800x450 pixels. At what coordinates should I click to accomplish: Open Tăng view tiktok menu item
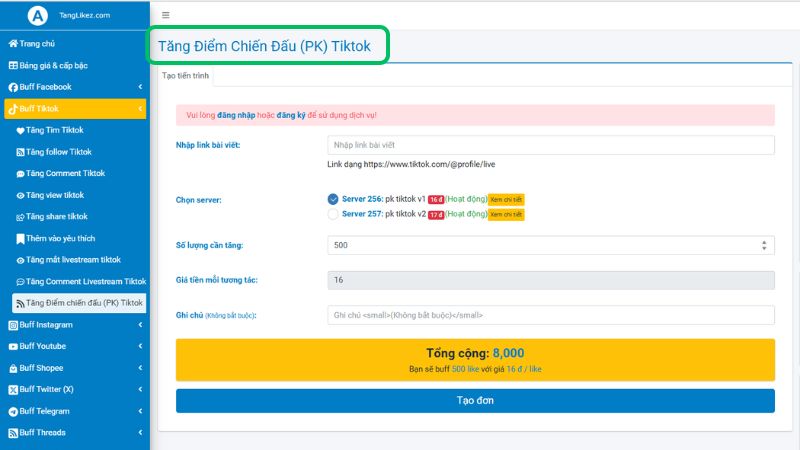(79, 195)
